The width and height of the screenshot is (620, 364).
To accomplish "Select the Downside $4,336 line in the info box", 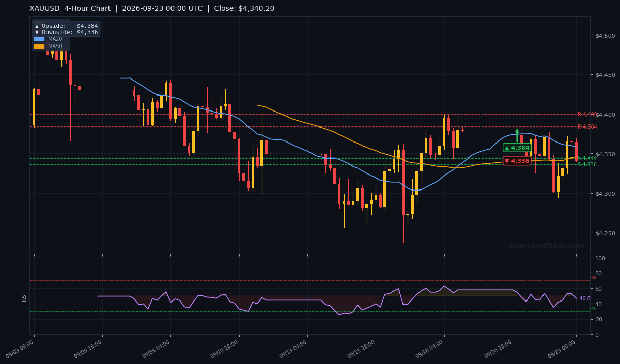I will point(66,32).
